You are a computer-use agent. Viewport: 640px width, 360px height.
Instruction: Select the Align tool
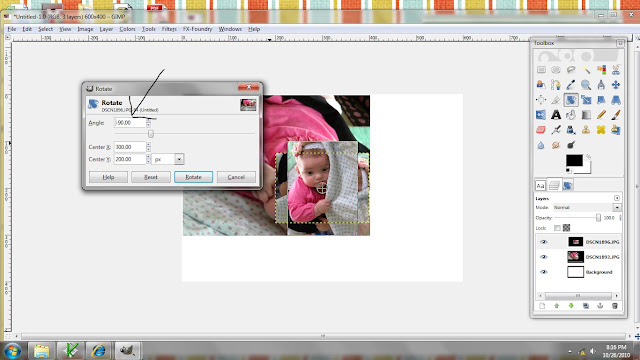tap(541, 100)
